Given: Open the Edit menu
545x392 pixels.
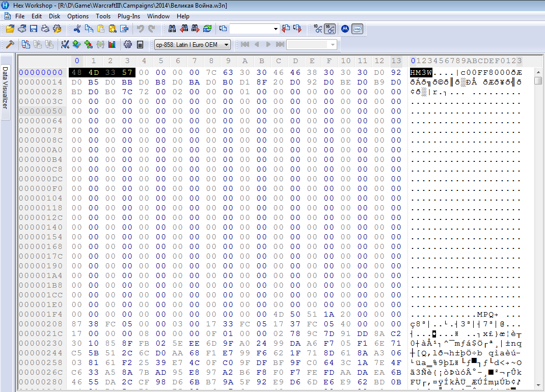Looking at the screenshot, I should pos(37,16).
